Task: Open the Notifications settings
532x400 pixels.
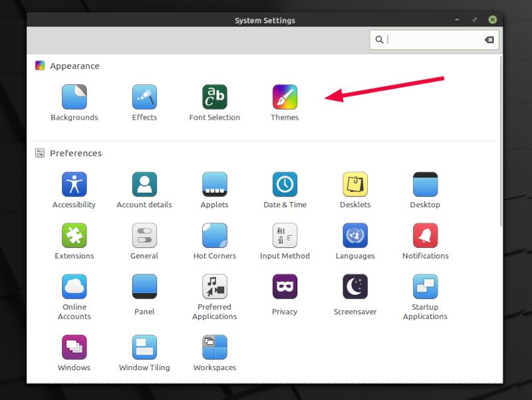Action: pyautogui.click(x=425, y=240)
